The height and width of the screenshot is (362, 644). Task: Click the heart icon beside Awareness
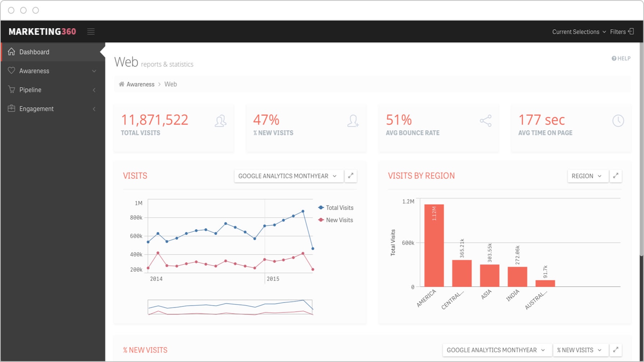click(x=11, y=71)
